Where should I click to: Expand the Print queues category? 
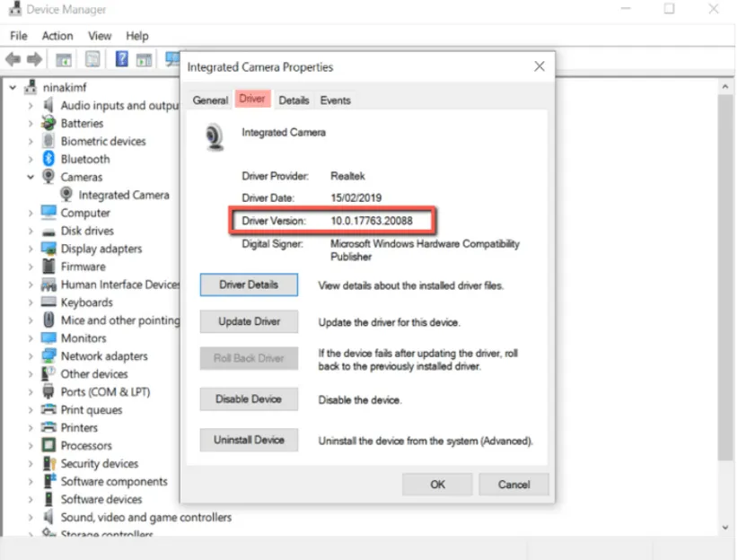click(x=31, y=410)
